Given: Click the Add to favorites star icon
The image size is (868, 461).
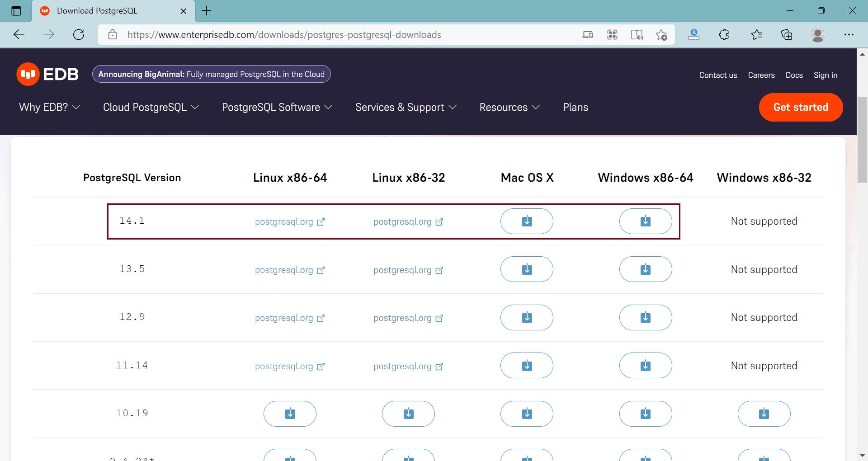Looking at the screenshot, I should pyautogui.click(x=661, y=34).
